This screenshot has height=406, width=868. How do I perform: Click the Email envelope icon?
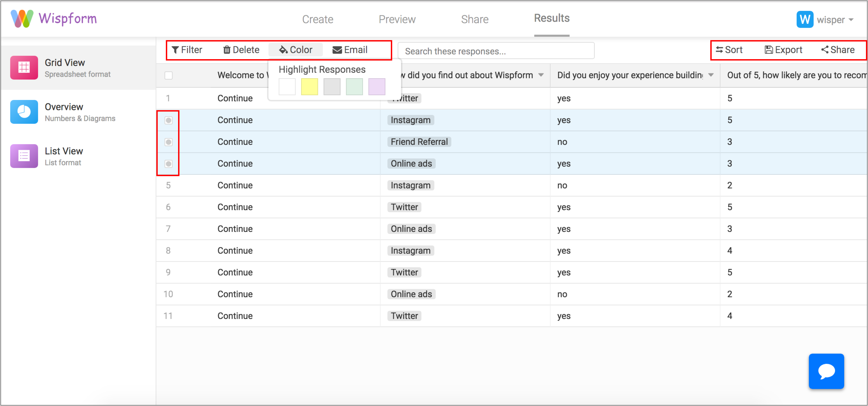(x=337, y=50)
